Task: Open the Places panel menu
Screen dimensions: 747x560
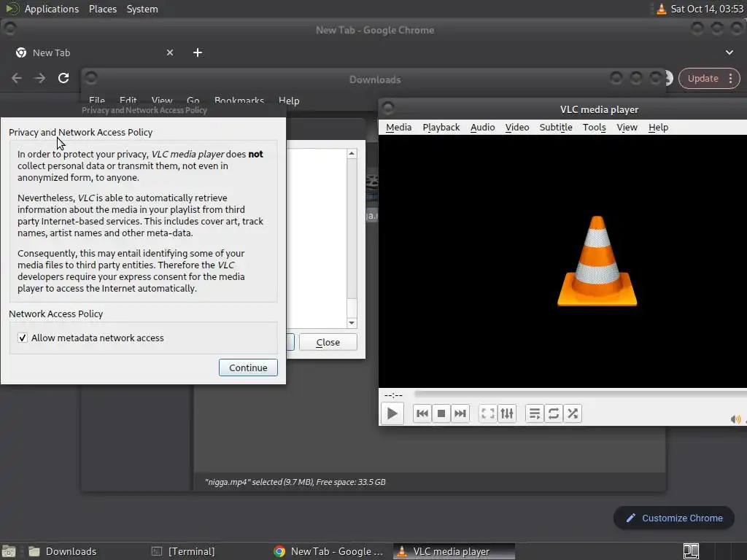Action: 102,9
